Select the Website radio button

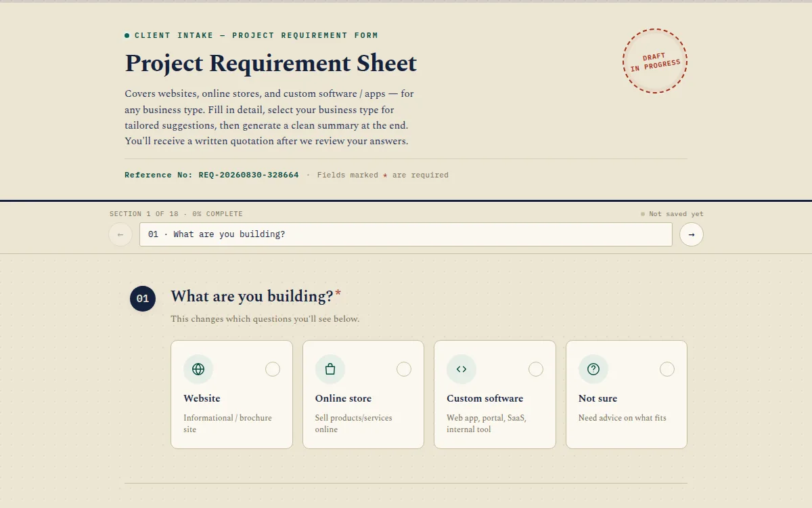click(x=273, y=369)
